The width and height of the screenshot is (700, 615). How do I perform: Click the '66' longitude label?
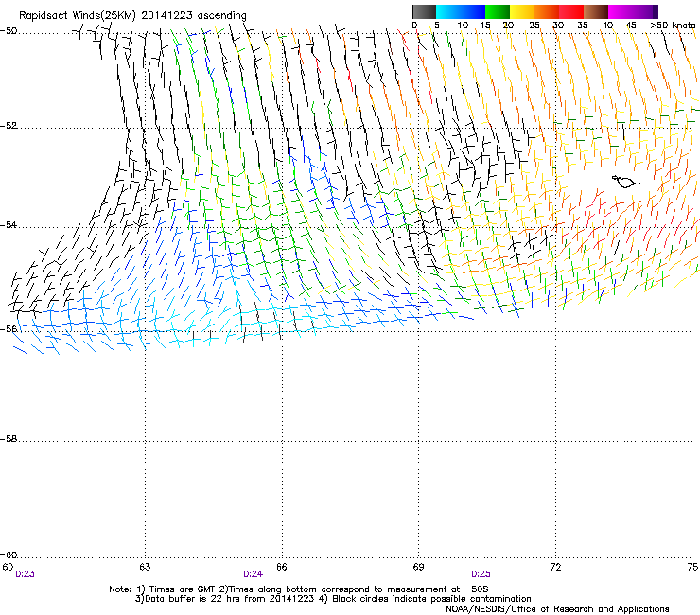tap(281, 567)
